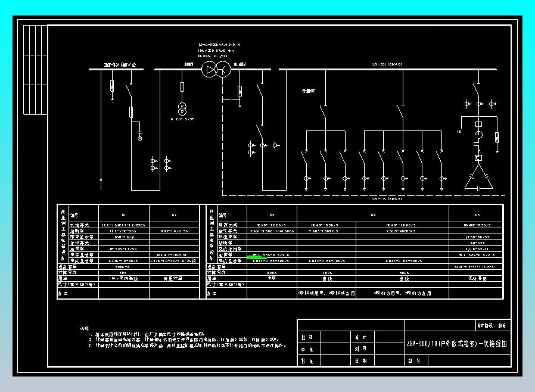Select the 500kVA capacity cell in D1
The width and height of the screenshot is (535, 392).
tap(124, 267)
